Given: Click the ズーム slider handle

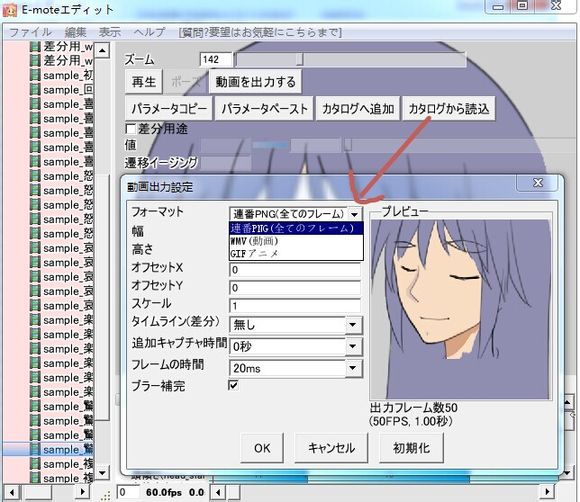Looking at the screenshot, I should coord(300,60).
